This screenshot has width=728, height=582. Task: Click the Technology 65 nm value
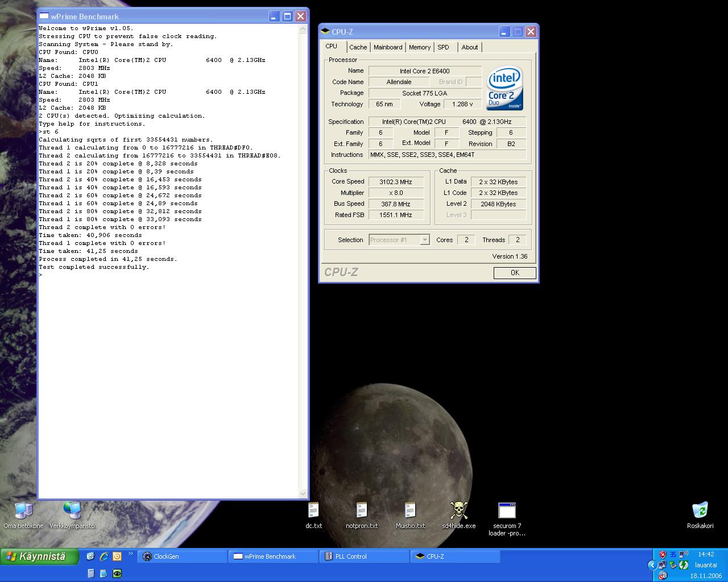[384, 104]
